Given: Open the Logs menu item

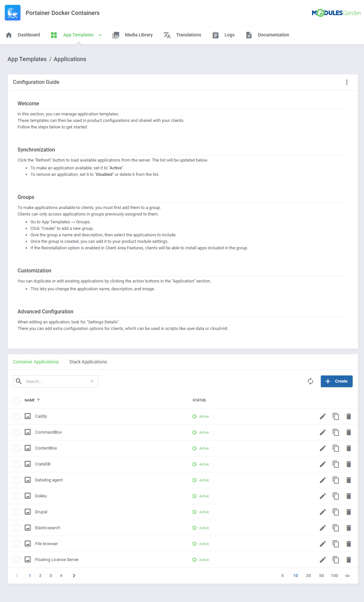Looking at the screenshot, I should coord(230,35).
